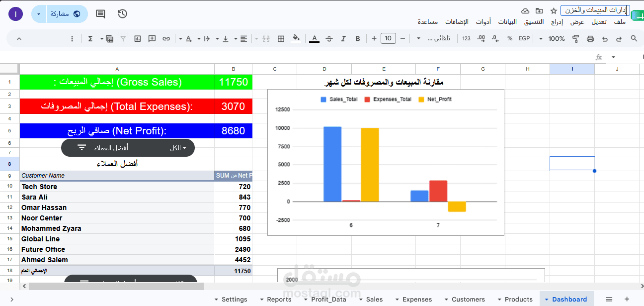Open the البيانات (Data) menu
Image resolution: width=644 pixels, height=306 pixels.
point(507,21)
